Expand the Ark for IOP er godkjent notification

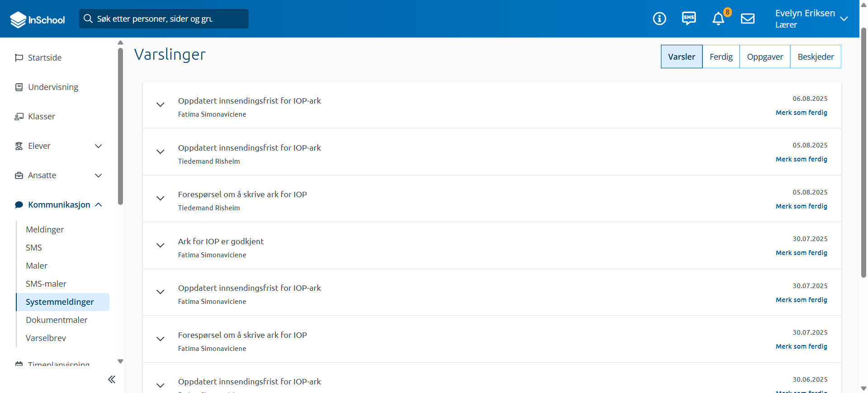click(x=160, y=246)
